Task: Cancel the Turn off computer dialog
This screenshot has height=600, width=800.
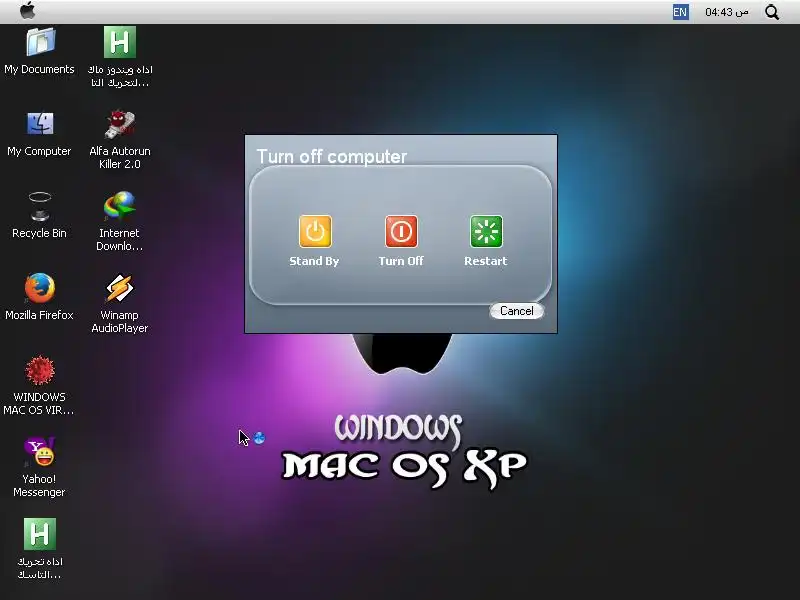Action: (516, 311)
